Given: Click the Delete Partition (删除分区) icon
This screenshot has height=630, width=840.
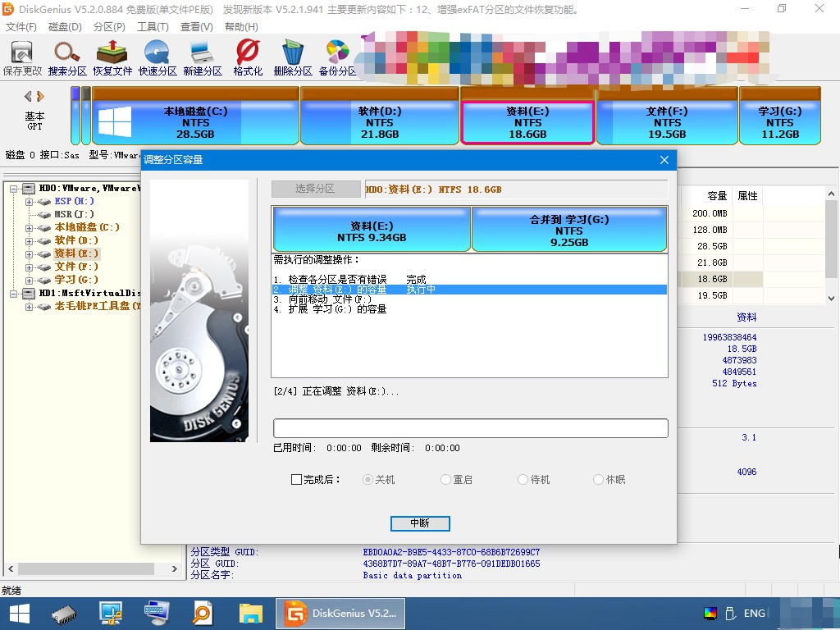Looking at the screenshot, I should pyautogui.click(x=293, y=58).
